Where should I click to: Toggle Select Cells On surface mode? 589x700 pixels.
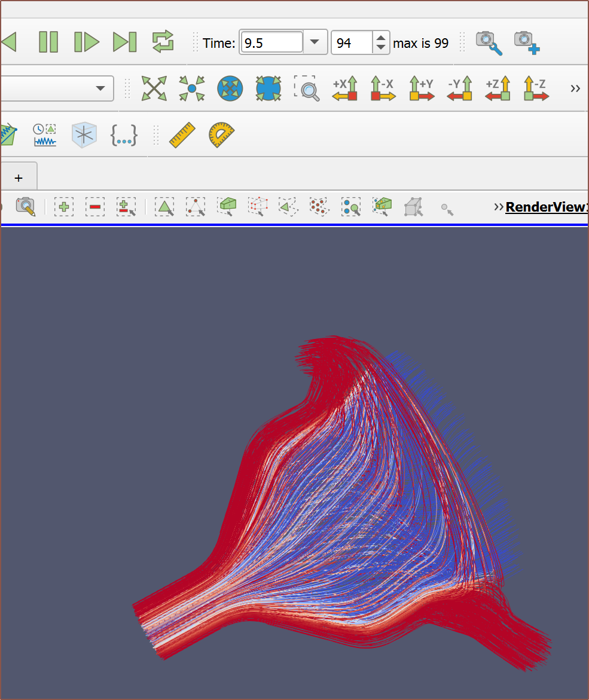(x=164, y=207)
